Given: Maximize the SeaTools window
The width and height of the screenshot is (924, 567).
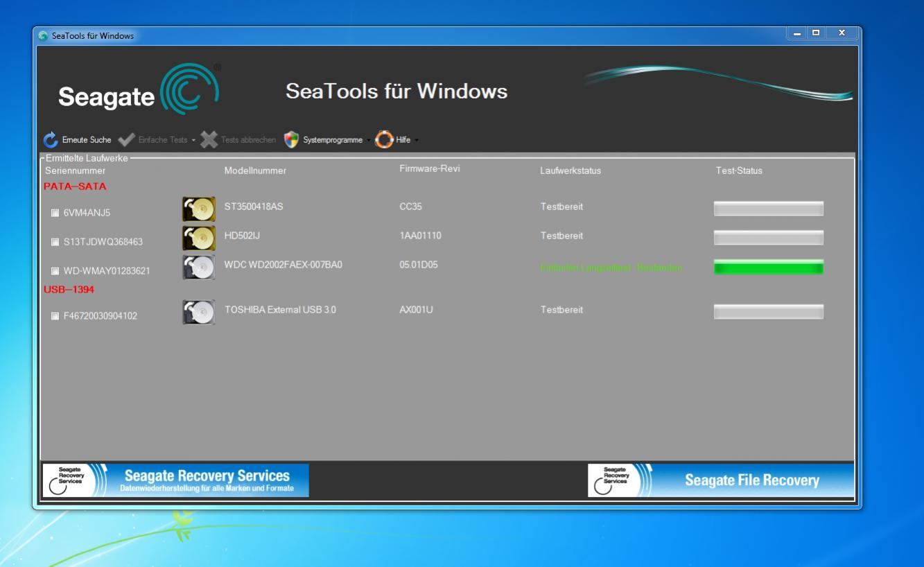Looking at the screenshot, I should [x=815, y=33].
